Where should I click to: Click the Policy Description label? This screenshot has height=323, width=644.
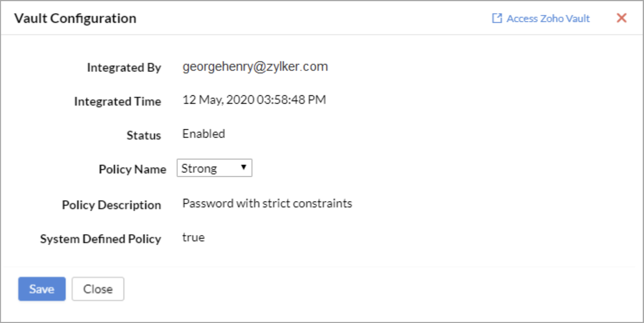click(111, 205)
